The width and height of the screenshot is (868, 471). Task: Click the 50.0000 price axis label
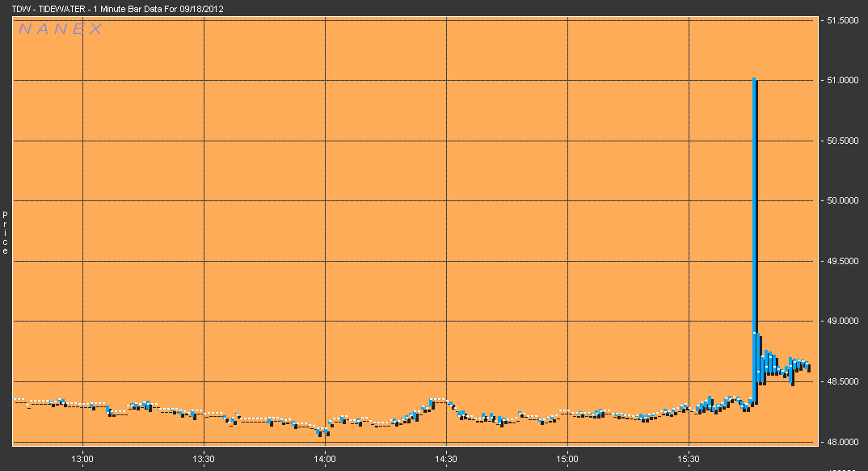pos(842,200)
